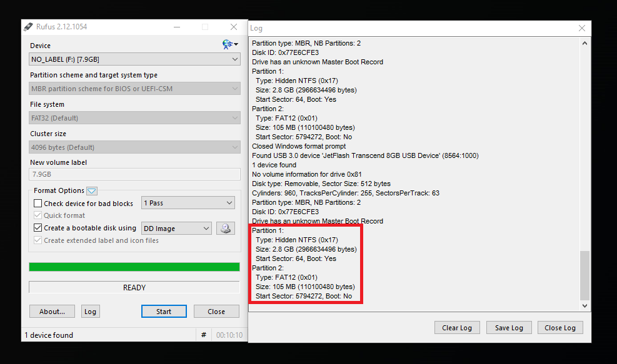Close the Log window with X
The image size is (617, 364).
(x=581, y=28)
